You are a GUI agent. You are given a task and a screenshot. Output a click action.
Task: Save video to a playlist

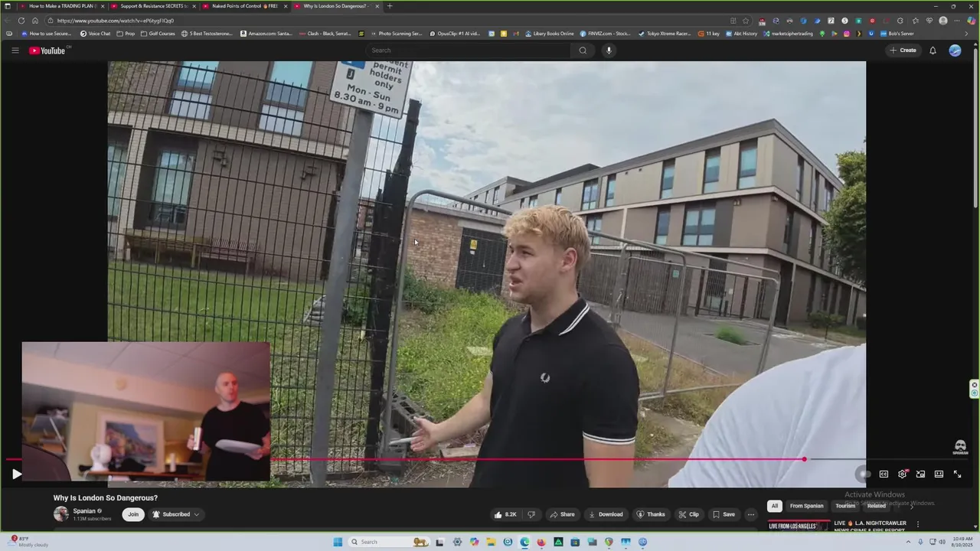pos(724,514)
